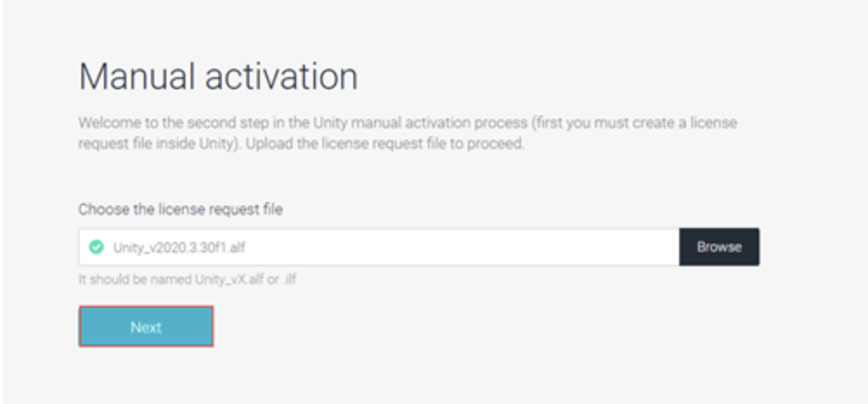
Task: Click the word 'Manual' in the heading
Action: click(x=137, y=76)
